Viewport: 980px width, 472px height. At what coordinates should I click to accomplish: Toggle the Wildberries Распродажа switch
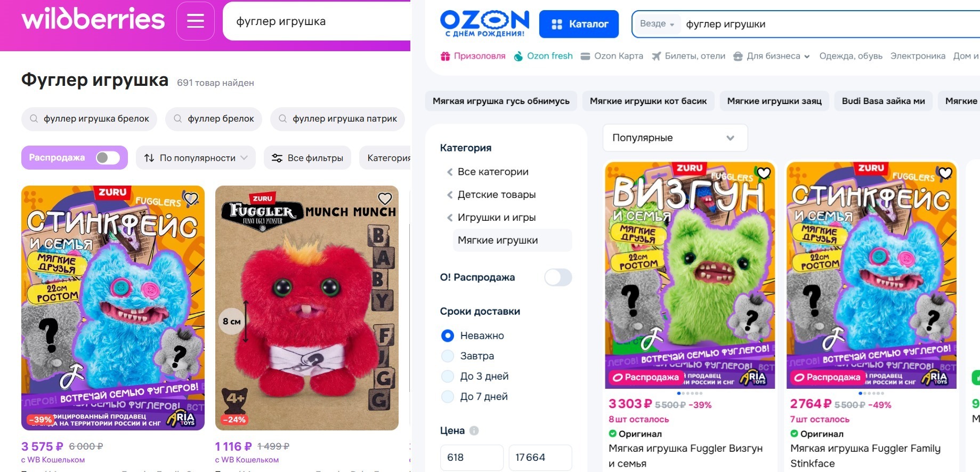coord(108,158)
